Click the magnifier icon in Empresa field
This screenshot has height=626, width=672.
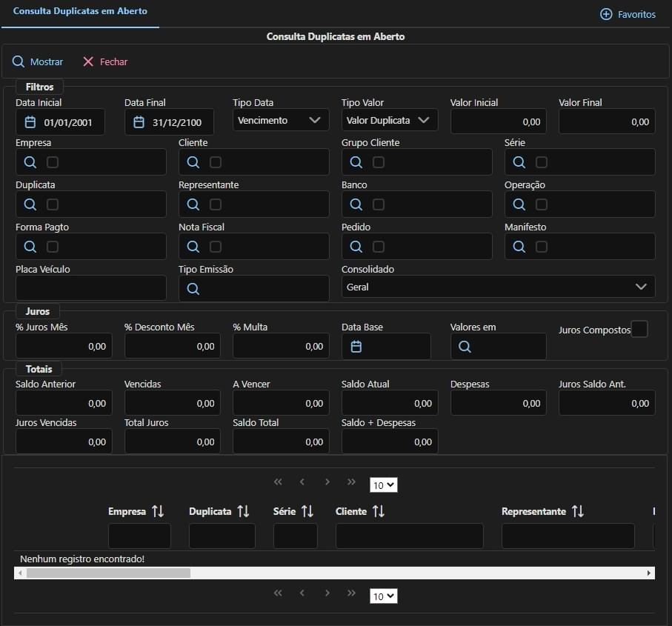pos(30,162)
